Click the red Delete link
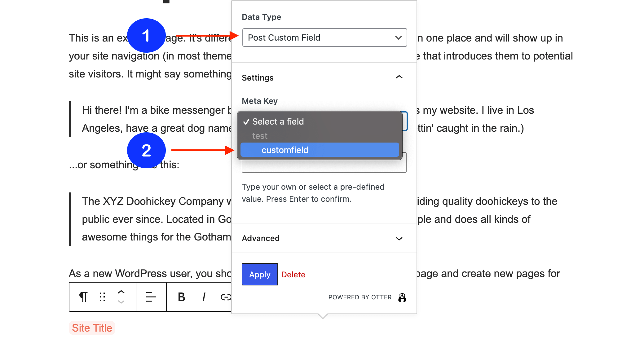Screen dimensions: 644x357 point(293,275)
